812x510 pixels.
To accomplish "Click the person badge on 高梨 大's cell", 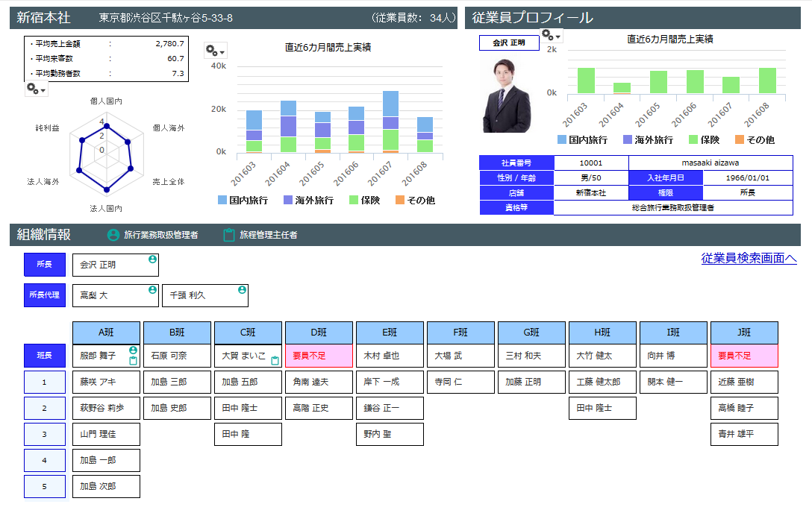I will tap(152, 289).
